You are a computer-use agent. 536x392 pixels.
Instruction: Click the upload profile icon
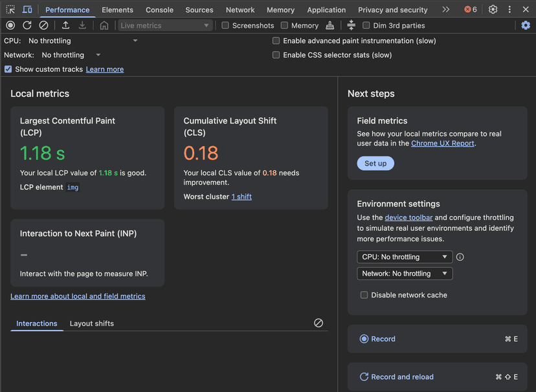coord(65,25)
